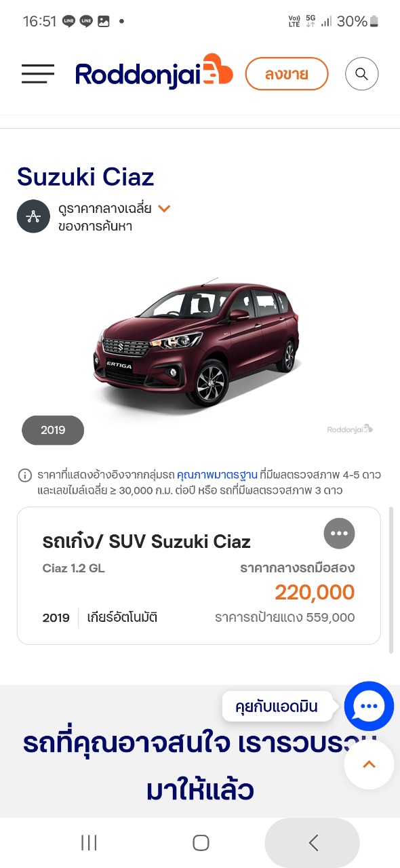This screenshot has width=400, height=868.
Task: Select the 2019 year pill
Action: click(x=53, y=430)
